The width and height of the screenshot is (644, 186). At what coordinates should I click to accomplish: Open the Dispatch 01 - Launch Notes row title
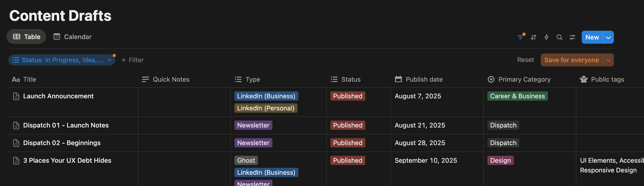click(x=66, y=125)
